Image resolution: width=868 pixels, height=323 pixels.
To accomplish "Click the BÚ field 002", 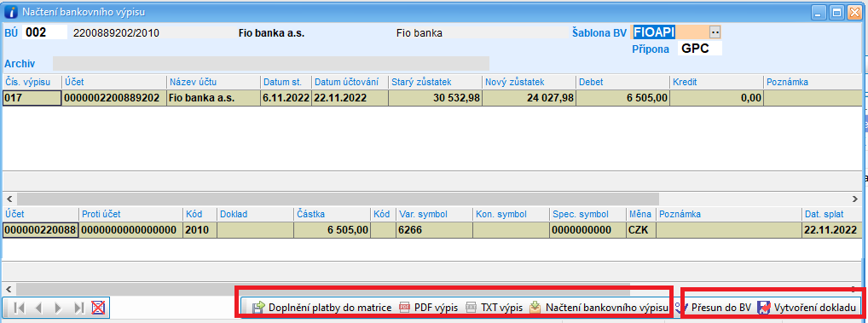I will pos(44,32).
